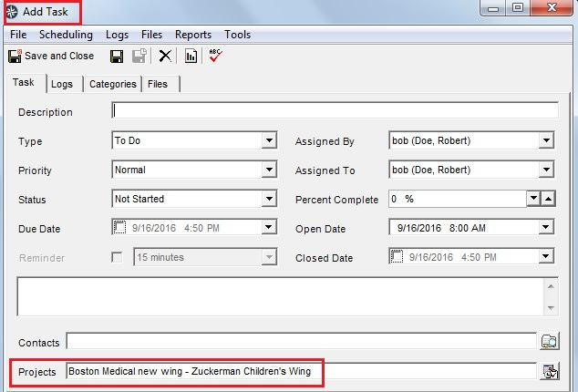
Task: Open the Reports menu
Action: coord(193,35)
